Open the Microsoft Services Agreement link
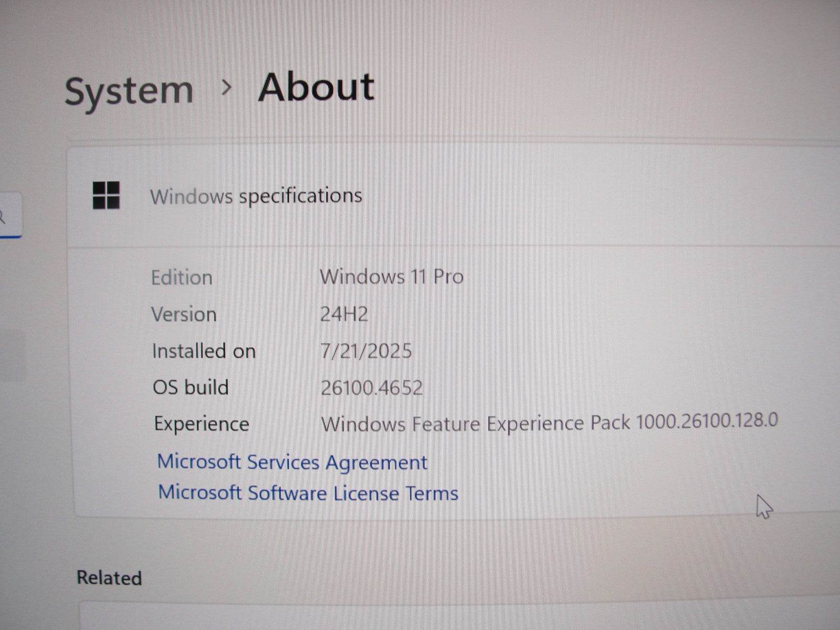840x630 pixels. click(x=292, y=462)
